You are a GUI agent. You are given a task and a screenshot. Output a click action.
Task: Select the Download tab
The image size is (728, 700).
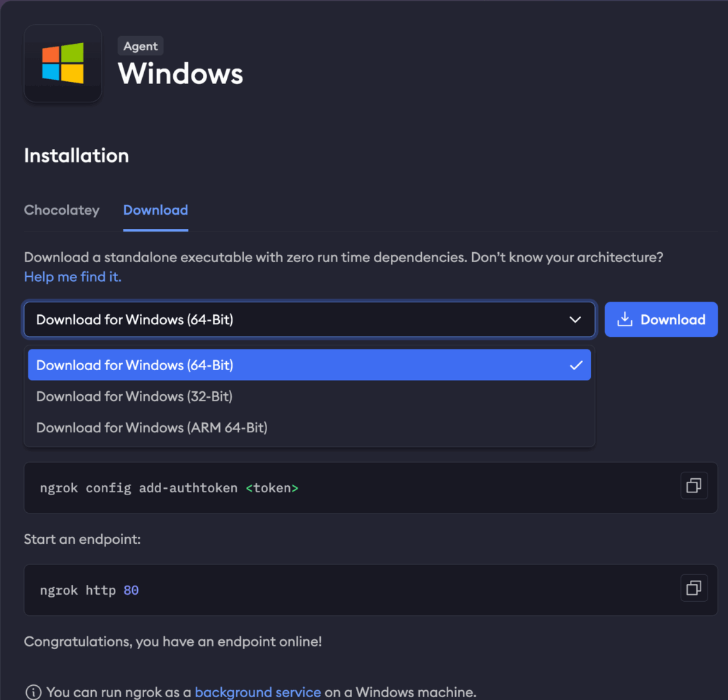(155, 210)
